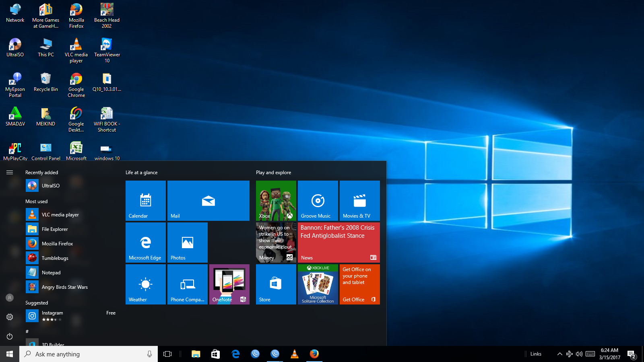Viewport: 644px width, 362px height.
Task: Open File Explorer from Most used list
Action: [x=71, y=229]
